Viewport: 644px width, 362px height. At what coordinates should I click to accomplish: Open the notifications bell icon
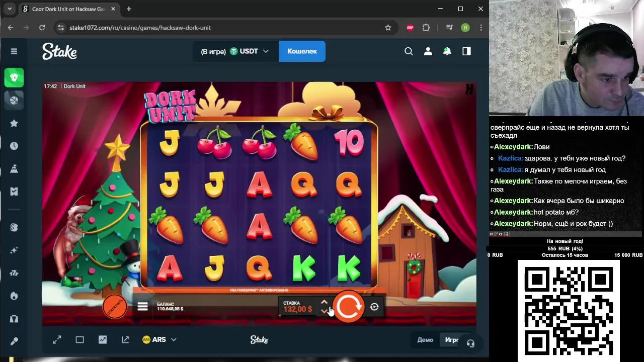tap(447, 51)
